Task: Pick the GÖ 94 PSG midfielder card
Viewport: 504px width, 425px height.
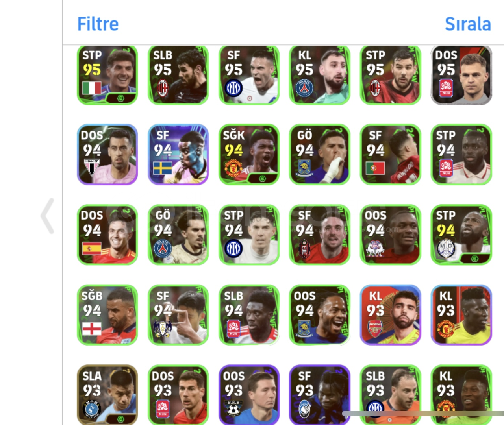Action: point(178,235)
